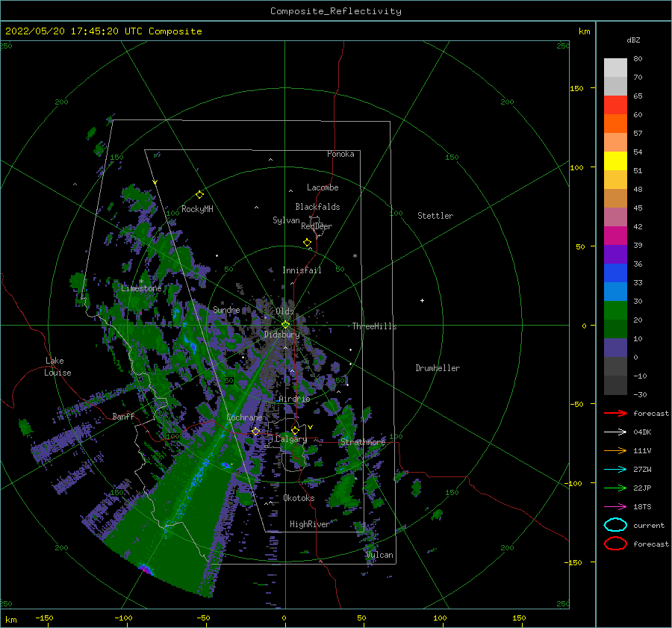Screen dimensions: 672x628
Task: Click the yellow diamond marker under Cochrane
Action: (x=255, y=431)
